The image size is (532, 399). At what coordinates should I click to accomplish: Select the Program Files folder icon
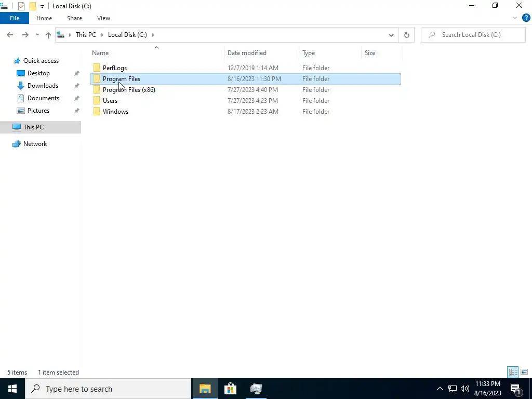97,79
